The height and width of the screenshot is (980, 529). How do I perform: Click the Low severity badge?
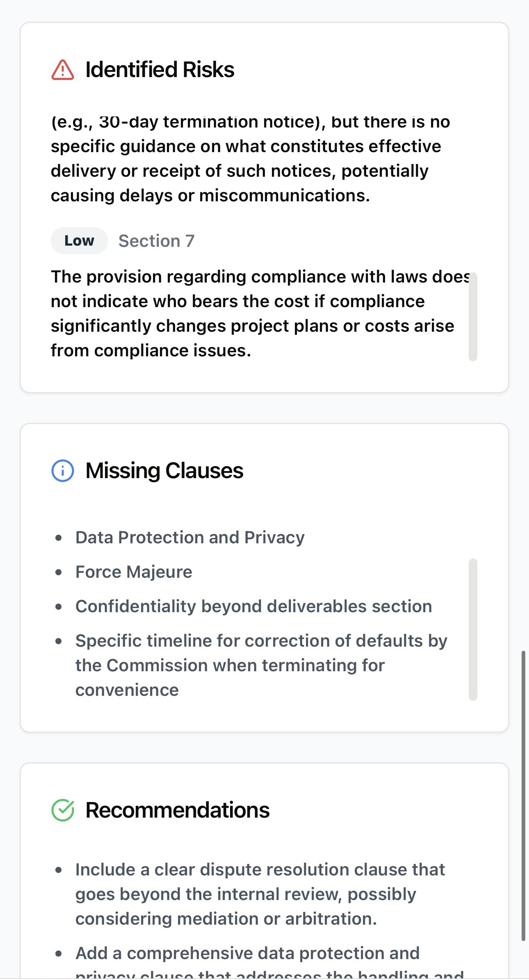[x=79, y=241]
